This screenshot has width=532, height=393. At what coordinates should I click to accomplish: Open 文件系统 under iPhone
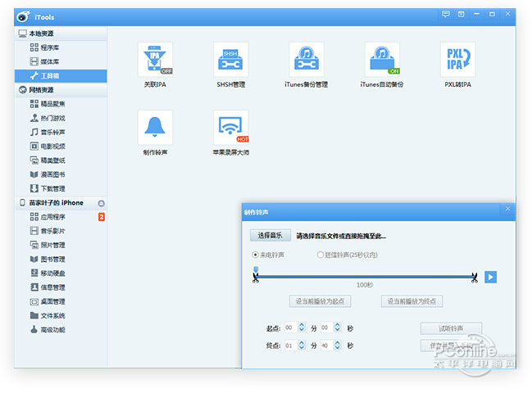[61, 315]
